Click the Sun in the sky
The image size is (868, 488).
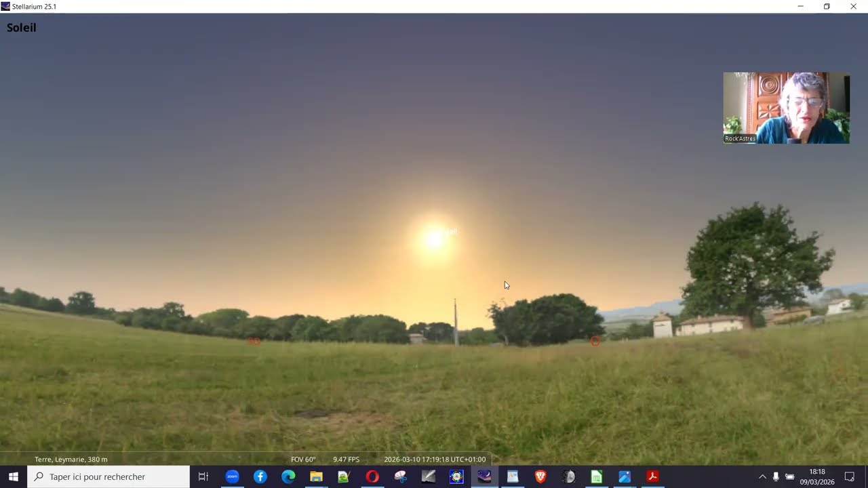[434, 239]
